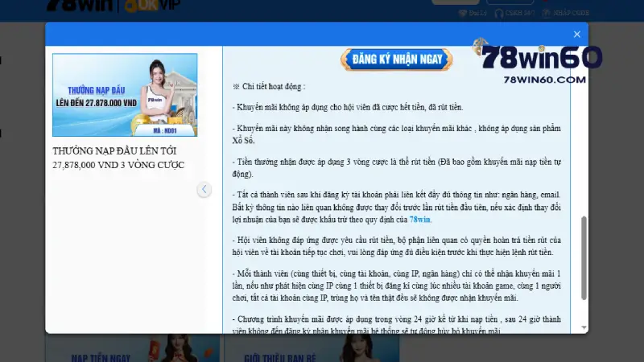644x362 pixels.
Task: Collapse the left panel with arrow
Action: point(204,189)
